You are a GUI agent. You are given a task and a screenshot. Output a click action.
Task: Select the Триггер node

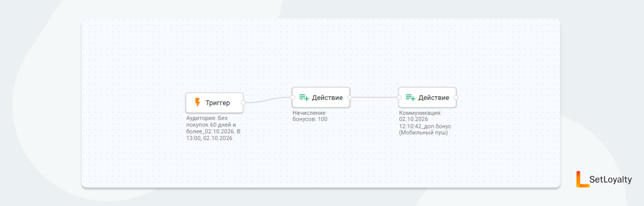[x=214, y=103]
